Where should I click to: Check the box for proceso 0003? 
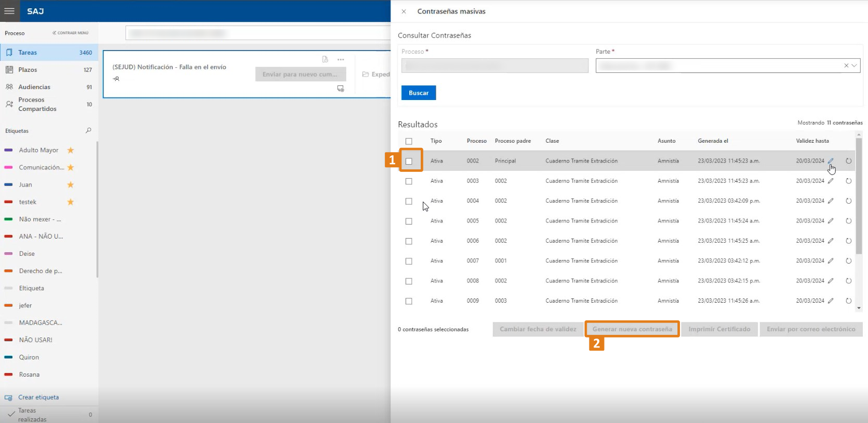[x=409, y=181]
